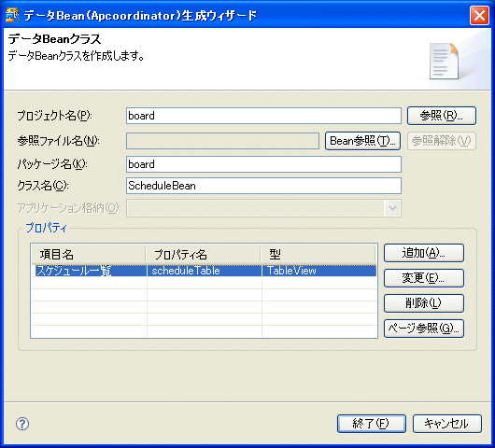Select the scheduleTable property cell
The image size is (495, 448).
click(x=205, y=271)
